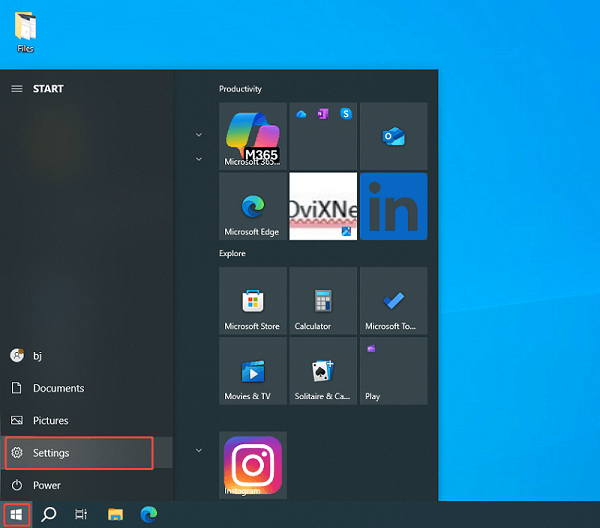Launch the Calculator tile
Viewport: 600px width, 528px height.
[x=323, y=301]
